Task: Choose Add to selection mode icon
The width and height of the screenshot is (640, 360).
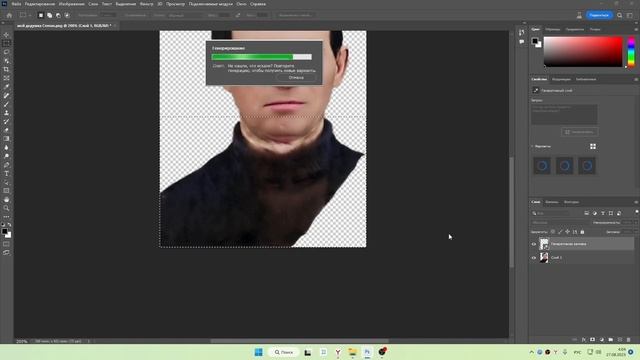Action: 49,15
